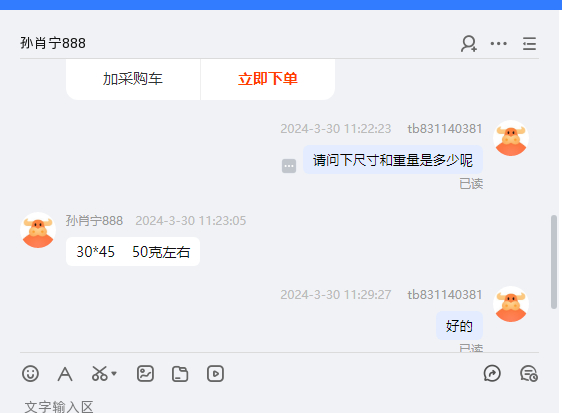Click the 加采购车 button
The width and height of the screenshot is (562, 413).
tap(133, 79)
